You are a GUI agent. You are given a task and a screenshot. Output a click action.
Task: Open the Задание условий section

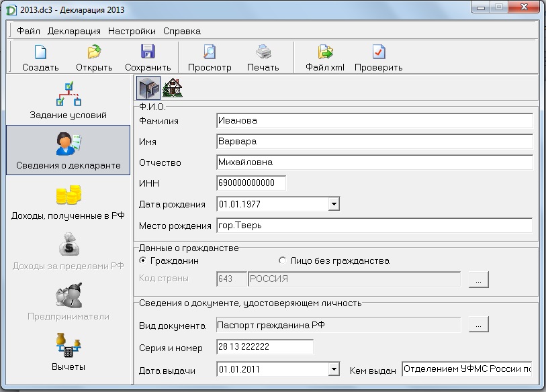[69, 101]
